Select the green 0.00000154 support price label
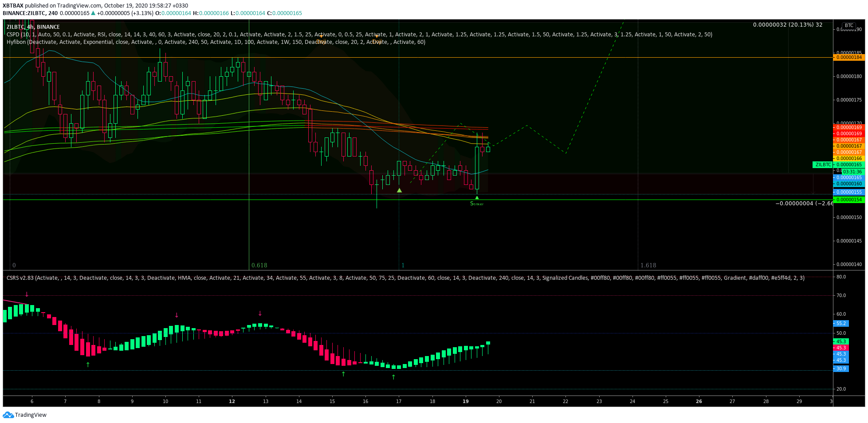868x423 pixels. point(849,200)
